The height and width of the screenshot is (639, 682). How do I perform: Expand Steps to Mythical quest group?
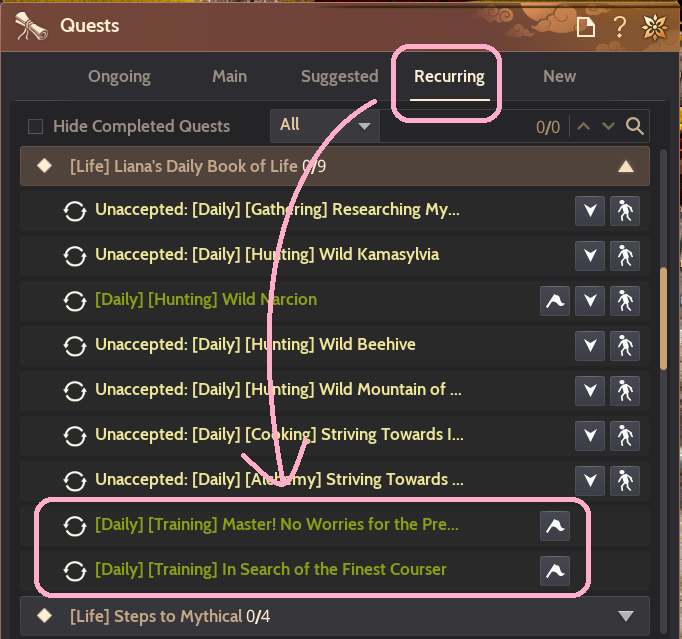tap(626, 616)
